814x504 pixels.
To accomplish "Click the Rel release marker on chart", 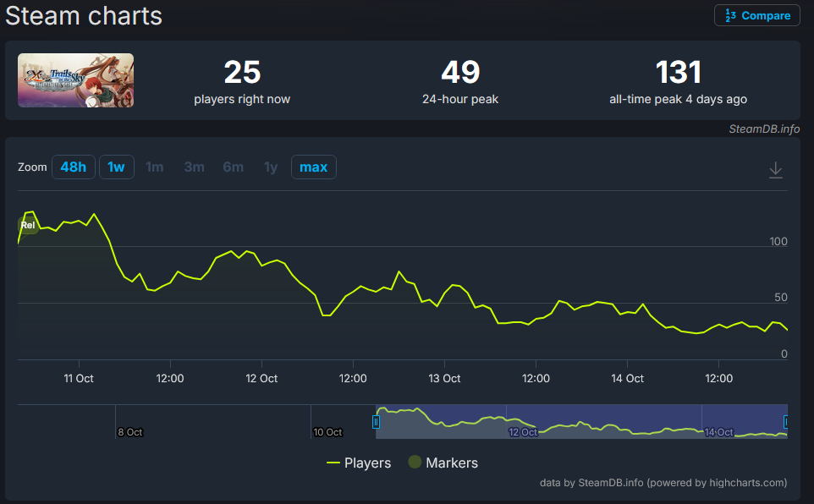I will (x=28, y=225).
